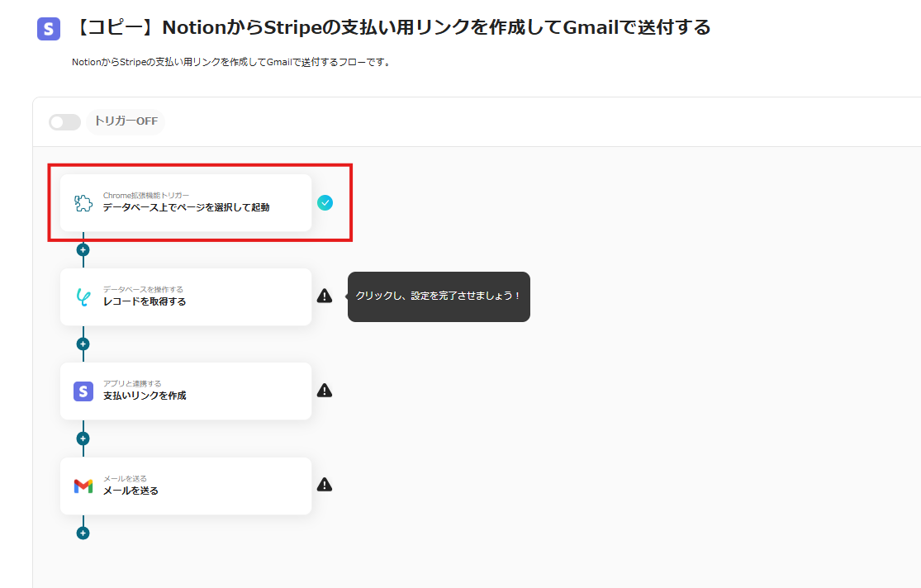Viewport: 921px width, 588px height.
Task: Click the アプリと連携する caption
Action: click(132, 383)
